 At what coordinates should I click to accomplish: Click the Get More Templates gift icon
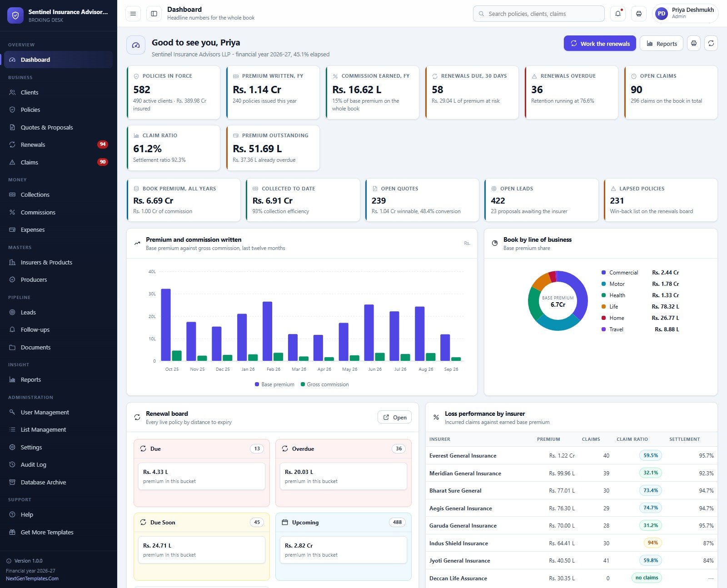[12, 532]
